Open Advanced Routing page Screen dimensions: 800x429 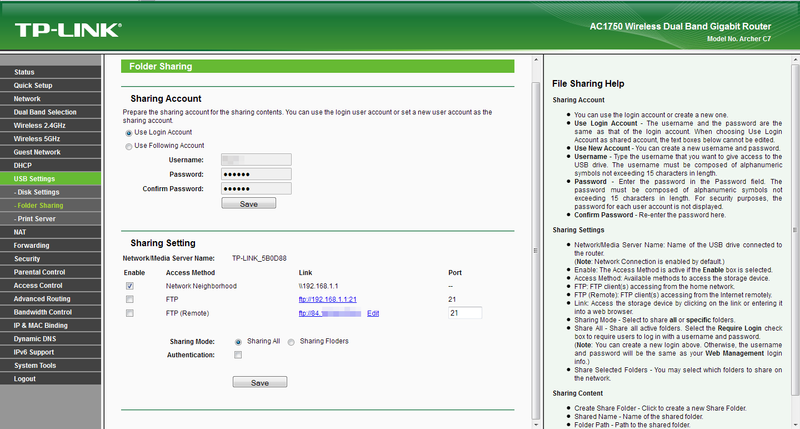point(51,298)
